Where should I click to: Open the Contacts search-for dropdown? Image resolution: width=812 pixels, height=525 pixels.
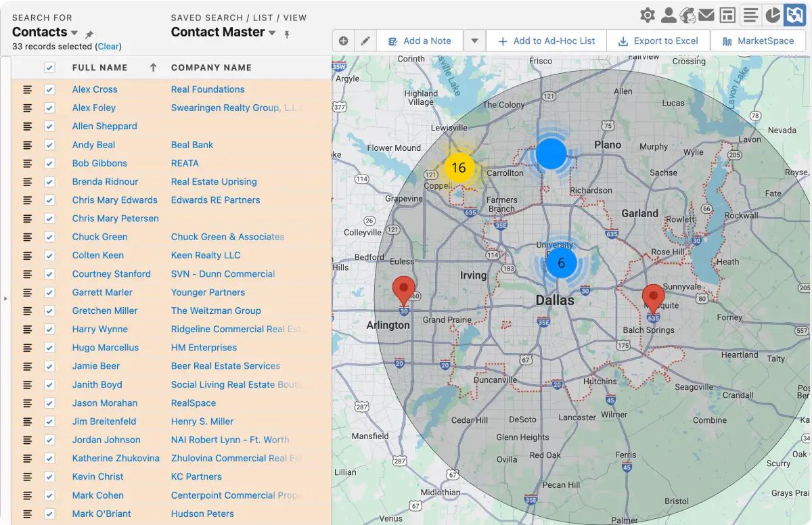click(74, 33)
